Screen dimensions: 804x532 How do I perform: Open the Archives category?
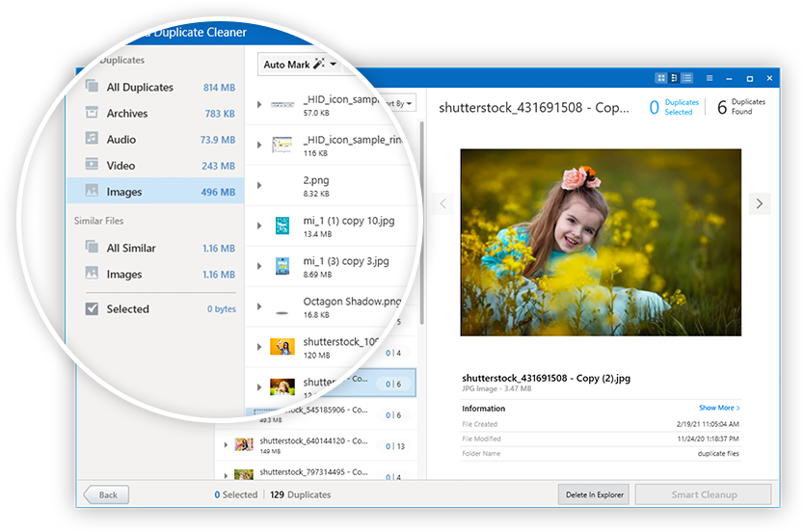[x=155, y=114]
